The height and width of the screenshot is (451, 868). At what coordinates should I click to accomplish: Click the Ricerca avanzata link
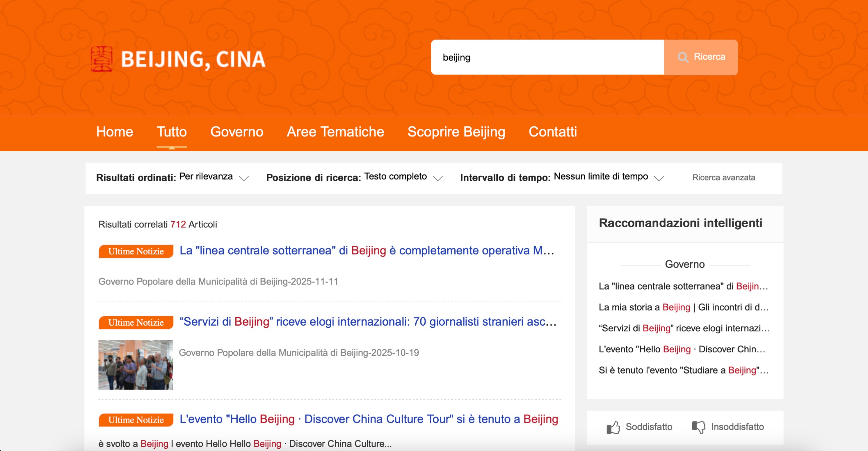point(723,178)
